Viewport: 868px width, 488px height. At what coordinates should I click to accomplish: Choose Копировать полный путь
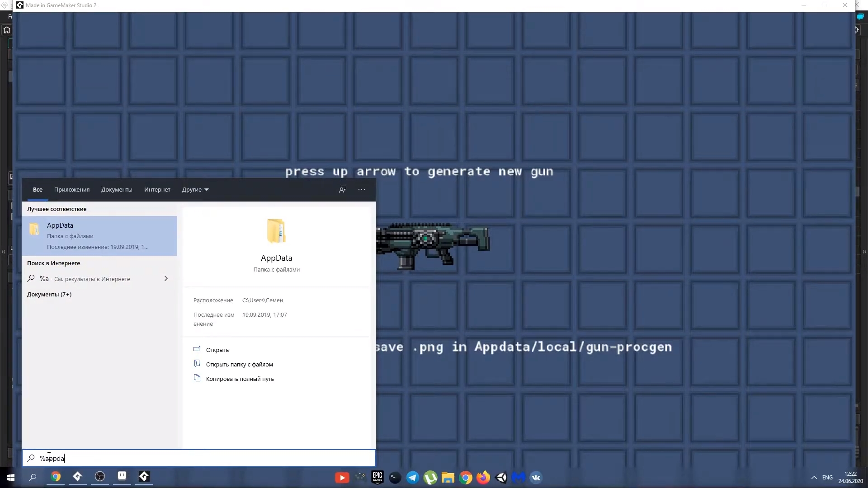[x=240, y=379]
